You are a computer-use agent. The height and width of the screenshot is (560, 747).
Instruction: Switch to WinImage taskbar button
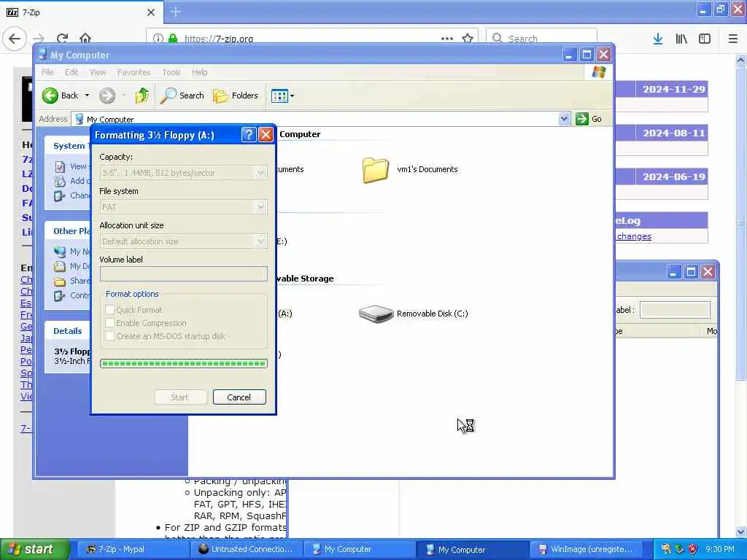(x=586, y=549)
